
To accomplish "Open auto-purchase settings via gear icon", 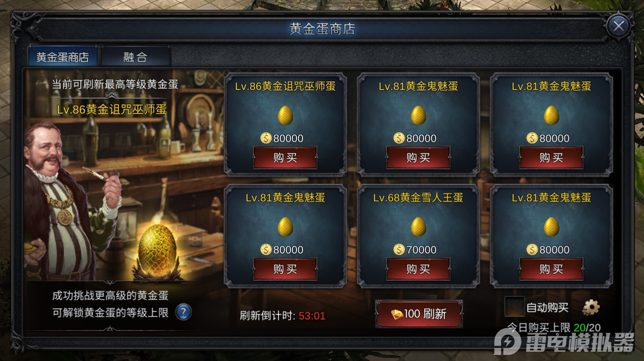I will click(591, 307).
